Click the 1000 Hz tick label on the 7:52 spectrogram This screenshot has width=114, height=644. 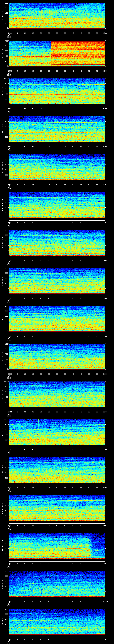tap(6, 306)
